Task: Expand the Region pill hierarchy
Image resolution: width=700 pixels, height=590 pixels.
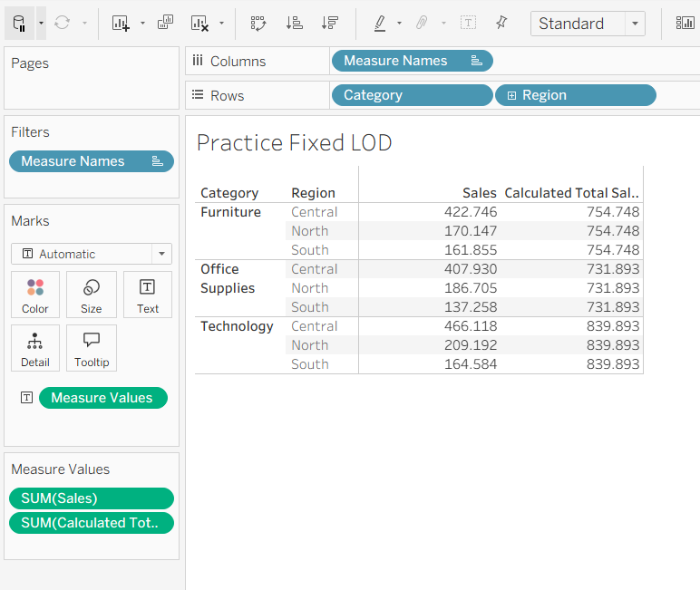Action: (512, 95)
